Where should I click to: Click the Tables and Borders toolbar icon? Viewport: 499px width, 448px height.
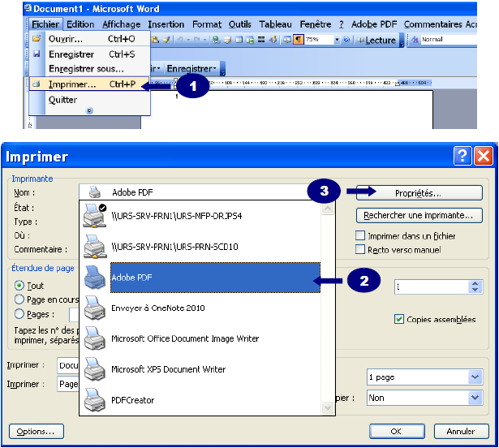click(228, 40)
